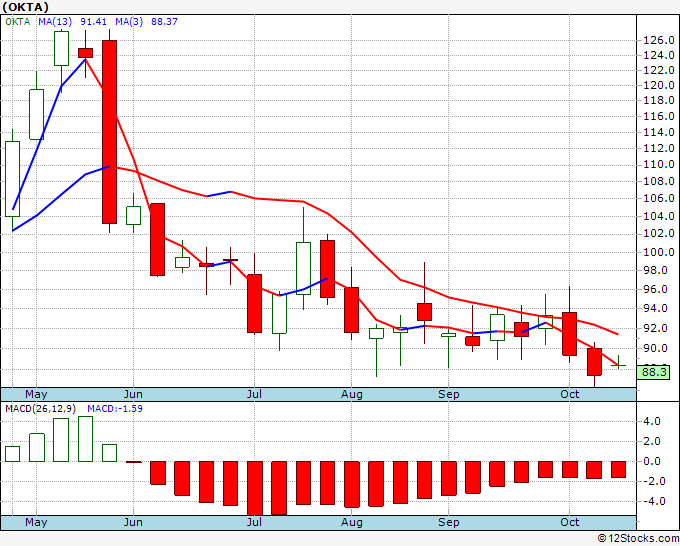680x546 pixels.
Task: Click the 12Stocks.com copyright link
Action: [x=638, y=539]
